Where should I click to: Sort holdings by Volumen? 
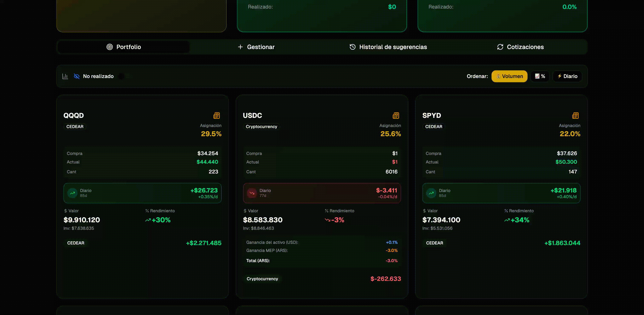509,76
